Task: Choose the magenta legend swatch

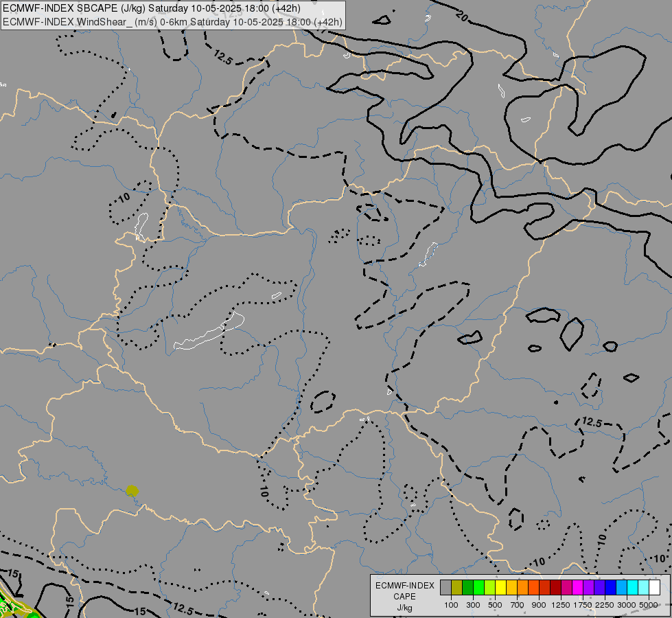Action: 578,588
